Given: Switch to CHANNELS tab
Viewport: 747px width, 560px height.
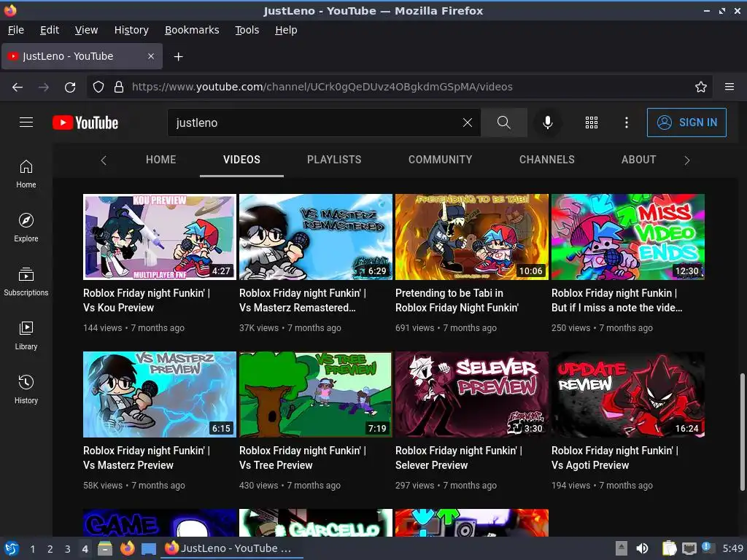Looking at the screenshot, I should click(x=547, y=160).
